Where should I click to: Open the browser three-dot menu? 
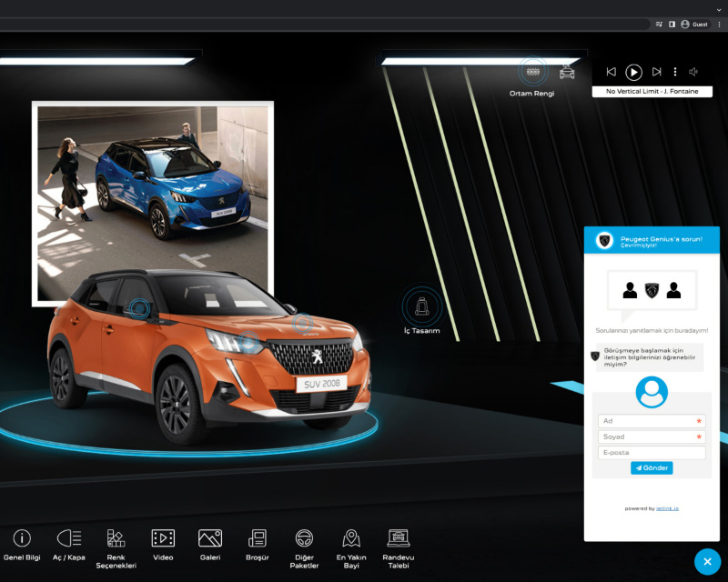tap(719, 25)
